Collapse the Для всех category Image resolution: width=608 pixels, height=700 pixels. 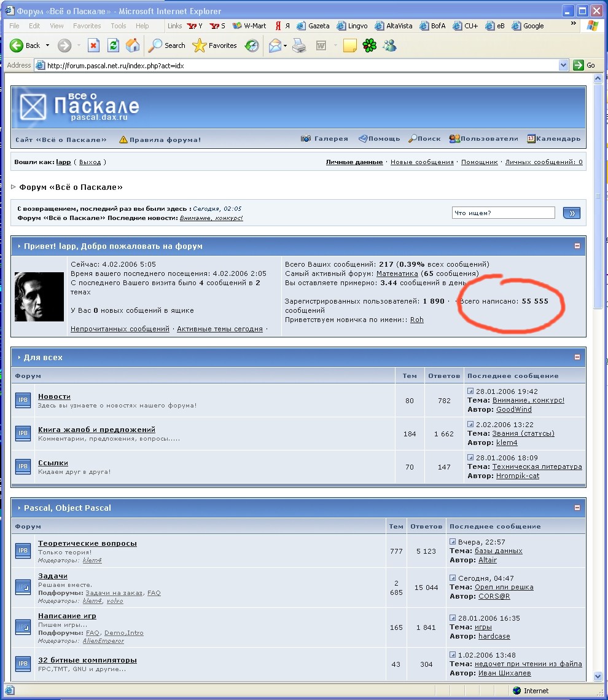pyautogui.click(x=577, y=357)
